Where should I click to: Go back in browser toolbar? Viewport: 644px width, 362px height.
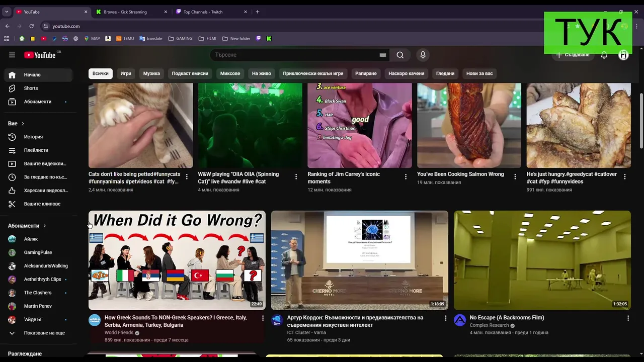pos(7,26)
